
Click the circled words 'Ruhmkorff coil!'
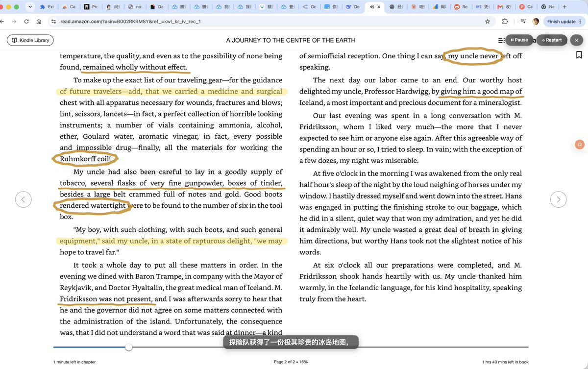tap(85, 159)
